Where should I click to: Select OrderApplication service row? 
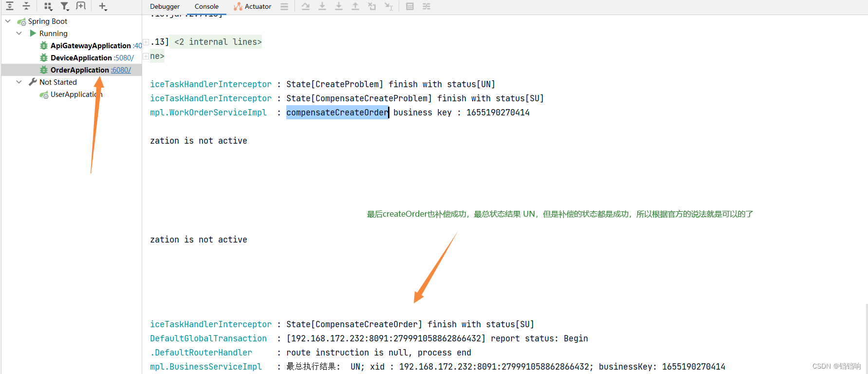click(x=71, y=70)
